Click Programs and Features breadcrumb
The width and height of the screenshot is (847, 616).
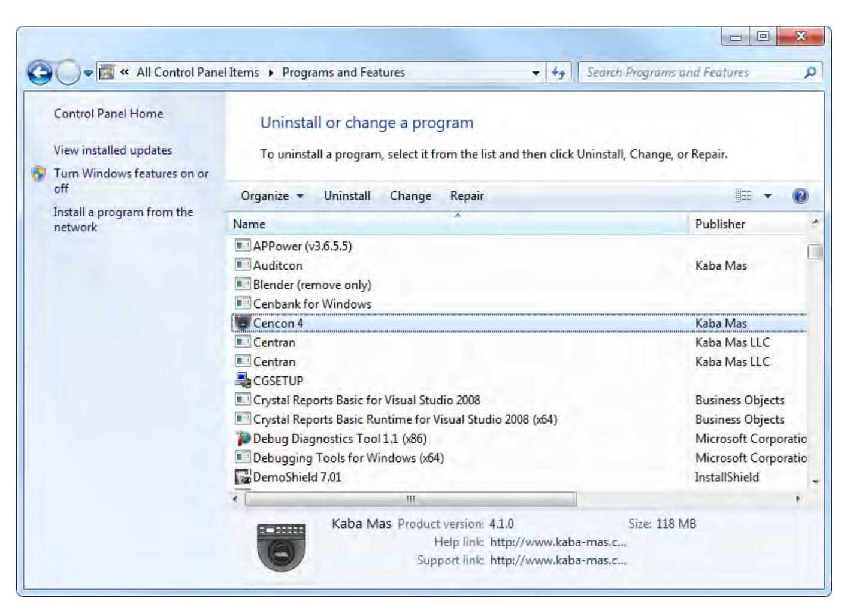point(344,73)
